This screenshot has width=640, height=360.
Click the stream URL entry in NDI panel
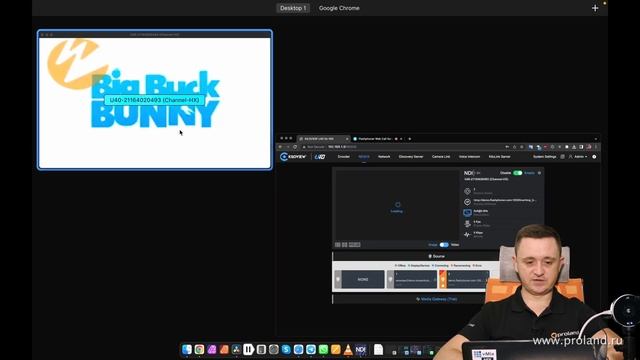tap(504, 200)
